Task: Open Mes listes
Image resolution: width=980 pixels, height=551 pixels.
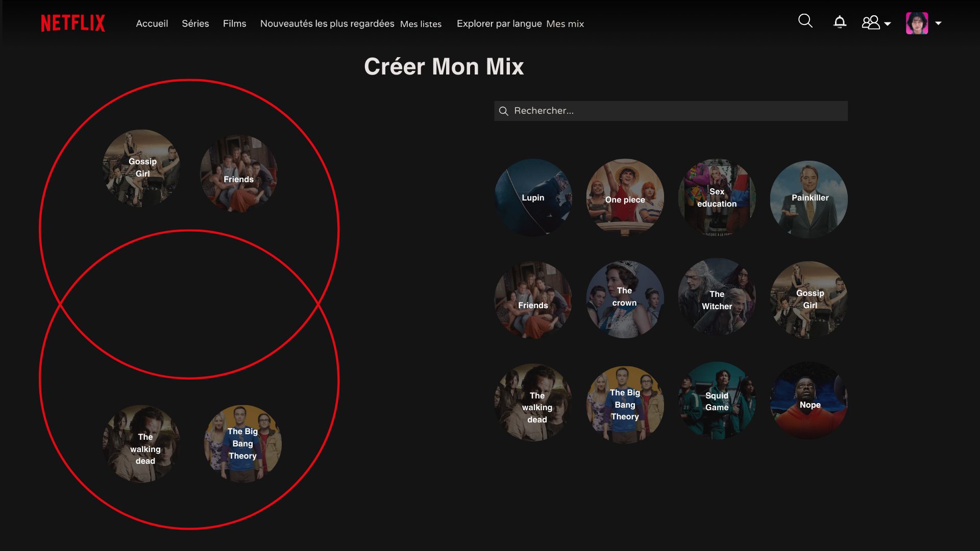Action: 421,24
